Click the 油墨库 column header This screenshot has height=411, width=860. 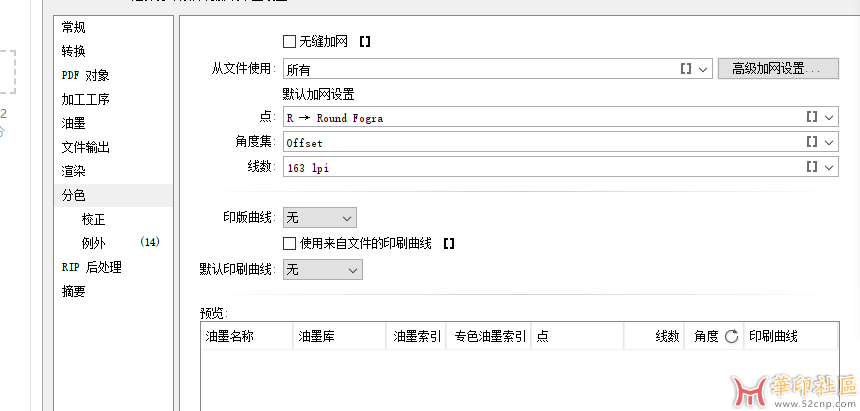pos(340,336)
